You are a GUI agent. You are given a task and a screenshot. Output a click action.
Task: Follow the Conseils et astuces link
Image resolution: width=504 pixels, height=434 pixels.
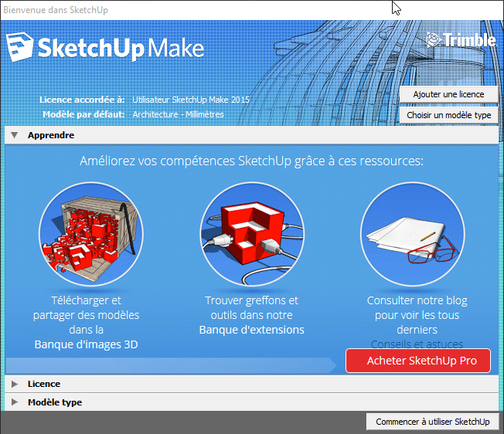[417, 344]
